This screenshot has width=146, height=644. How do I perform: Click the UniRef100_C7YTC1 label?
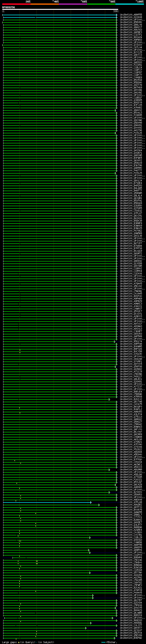click(131, 517)
